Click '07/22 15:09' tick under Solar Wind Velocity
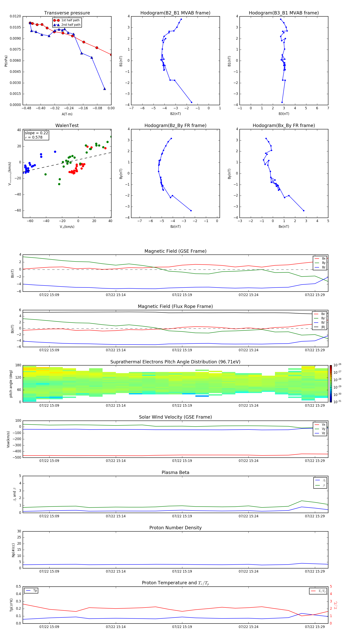 [x=49, y=461]
